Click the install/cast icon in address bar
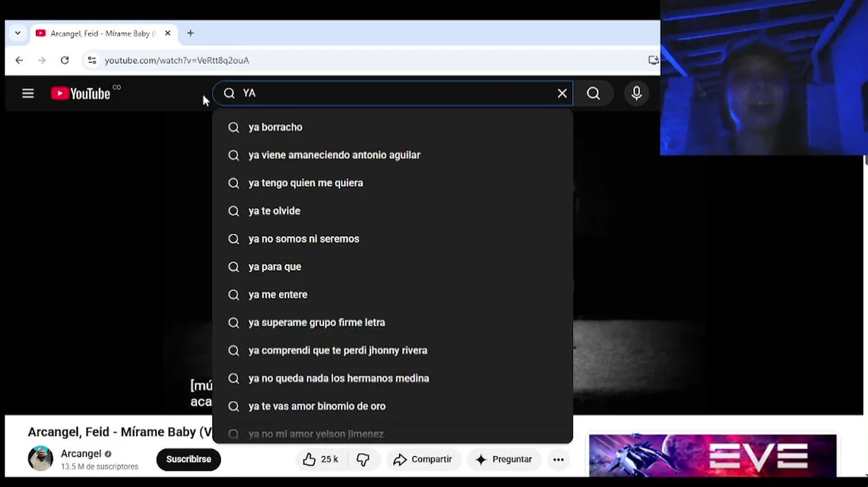This screenshot has width=868, height=487. click(653, 60)
